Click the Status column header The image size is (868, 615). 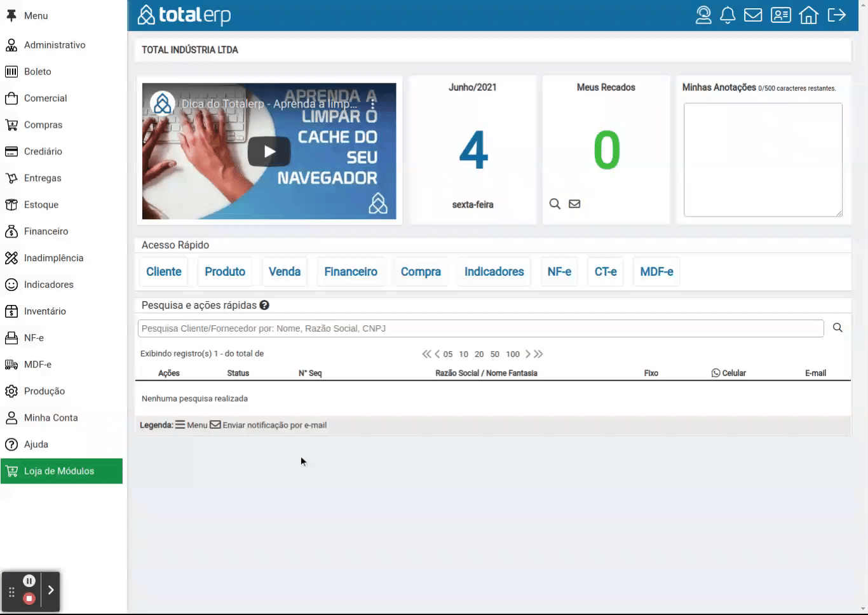(238, 374)
